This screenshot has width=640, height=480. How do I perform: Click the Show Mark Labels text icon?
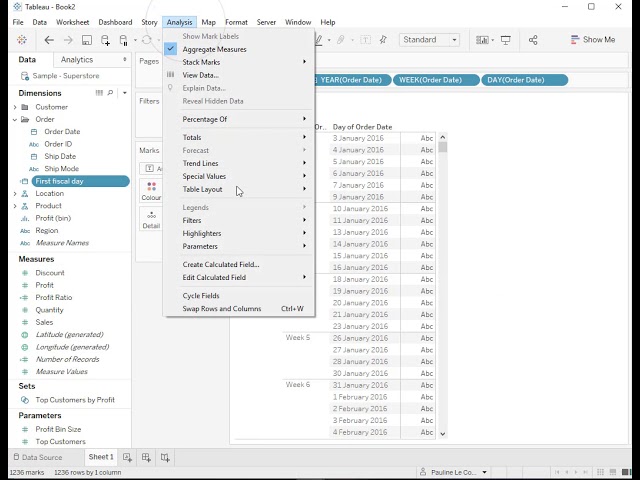tap(366, 40)
